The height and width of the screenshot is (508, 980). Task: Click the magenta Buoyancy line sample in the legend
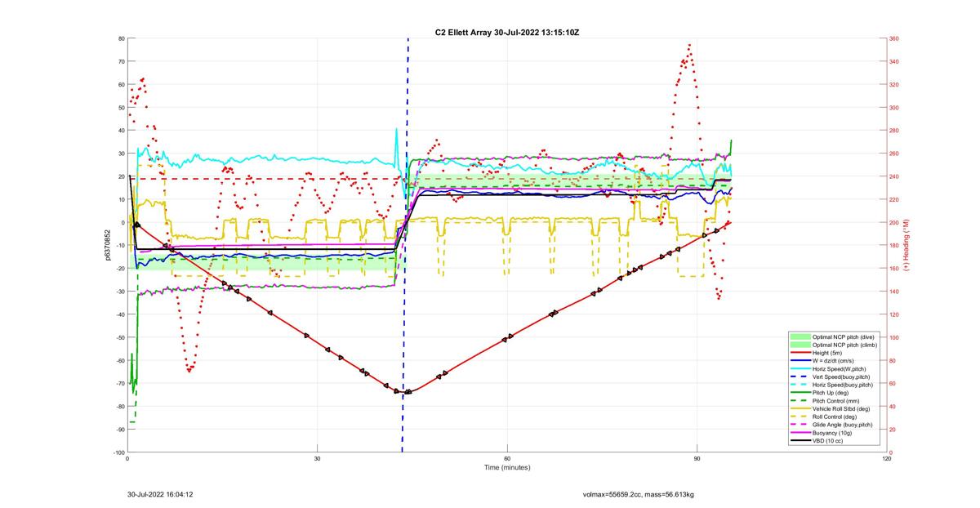800,433
